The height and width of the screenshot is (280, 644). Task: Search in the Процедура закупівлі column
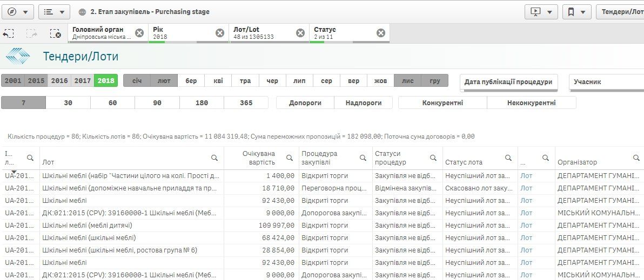click(363, 158)
